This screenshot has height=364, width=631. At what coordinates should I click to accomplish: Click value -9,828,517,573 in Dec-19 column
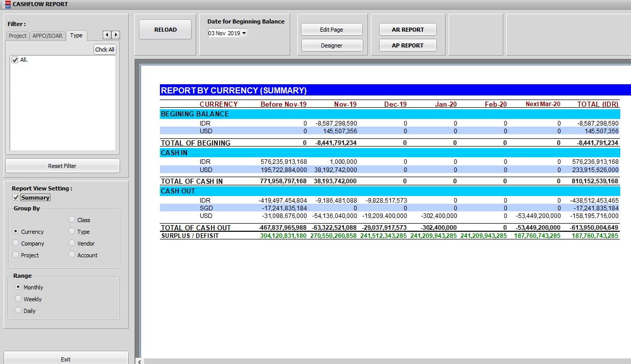[x=386, y=201]
